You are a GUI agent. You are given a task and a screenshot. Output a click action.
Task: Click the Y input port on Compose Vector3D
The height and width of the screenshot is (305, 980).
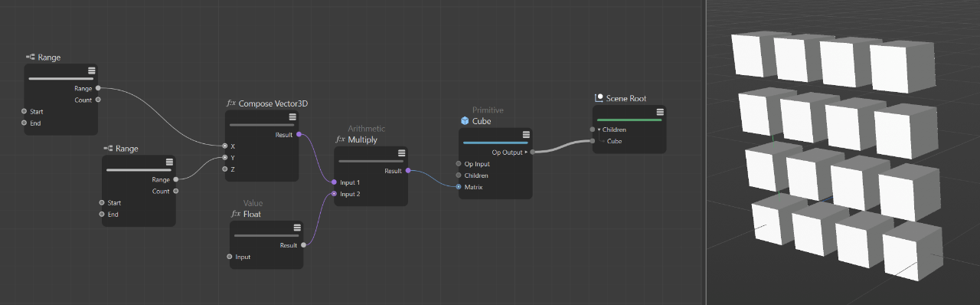coord(224,157)
